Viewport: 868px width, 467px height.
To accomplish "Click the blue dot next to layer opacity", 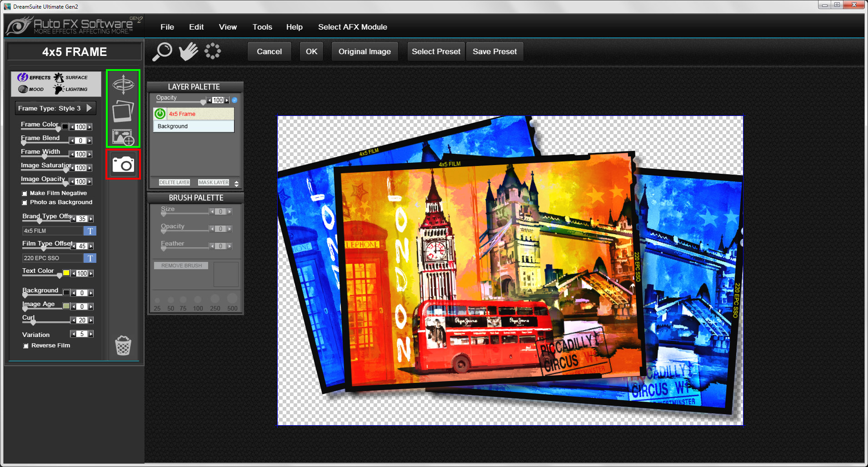I will click(x=234, y=100).
